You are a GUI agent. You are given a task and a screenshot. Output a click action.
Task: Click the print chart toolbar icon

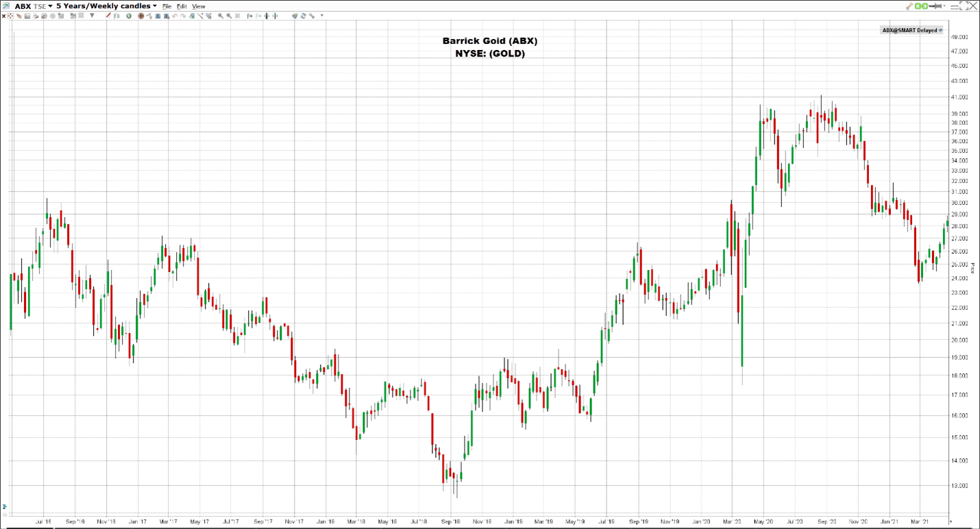tap(36, 16)
